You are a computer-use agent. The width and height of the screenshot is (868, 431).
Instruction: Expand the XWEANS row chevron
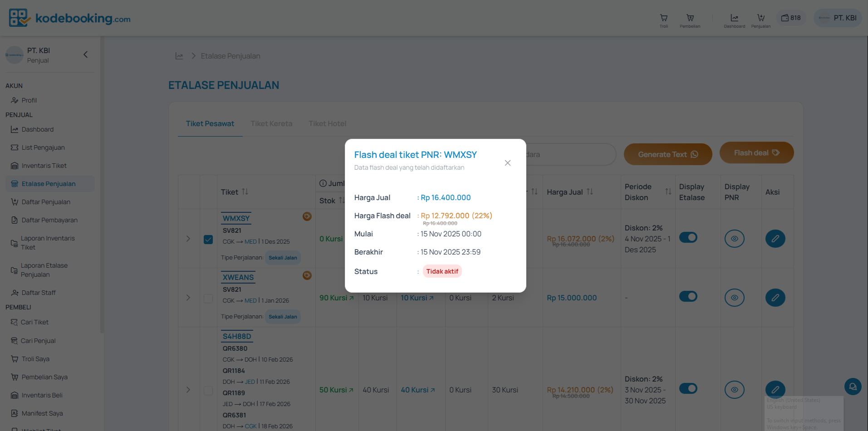point(189,298)
